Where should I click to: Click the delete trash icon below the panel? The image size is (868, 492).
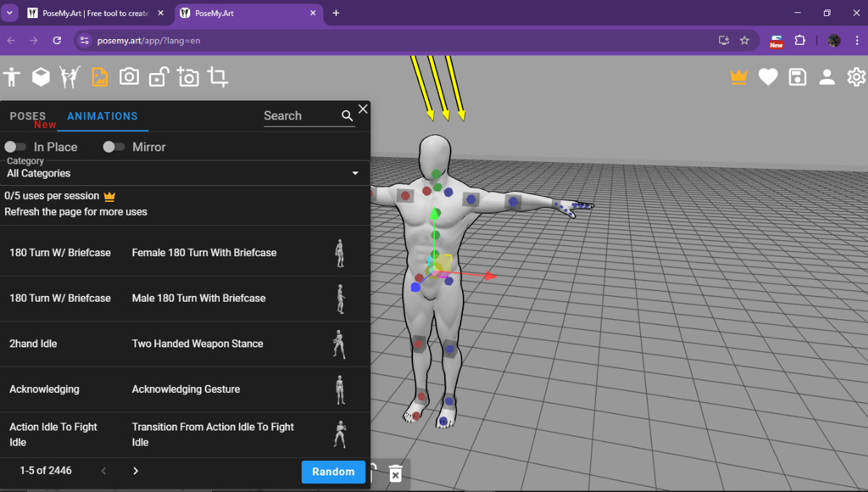tap(395, 474)
